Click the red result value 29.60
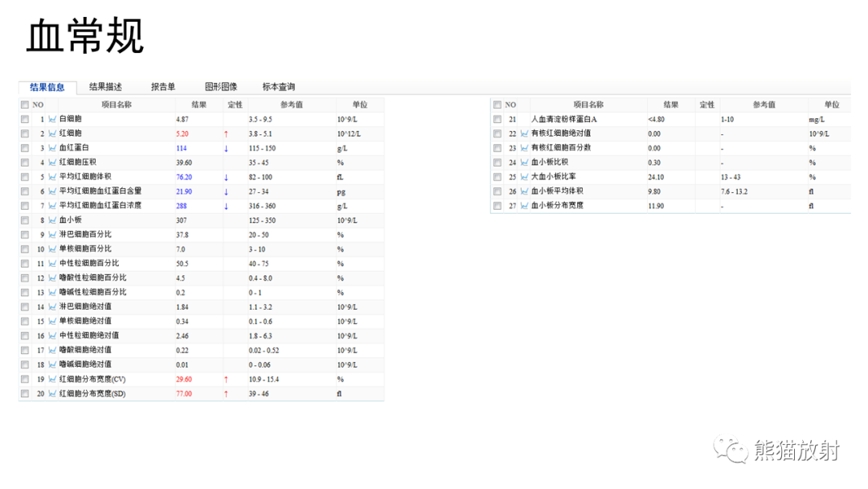 (184, 380)
